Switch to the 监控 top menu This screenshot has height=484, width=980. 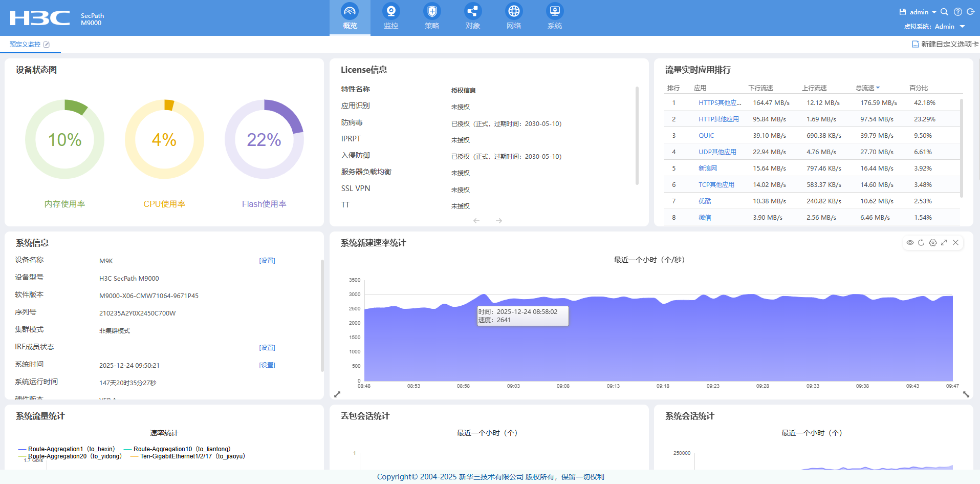[x=391, y=17]
